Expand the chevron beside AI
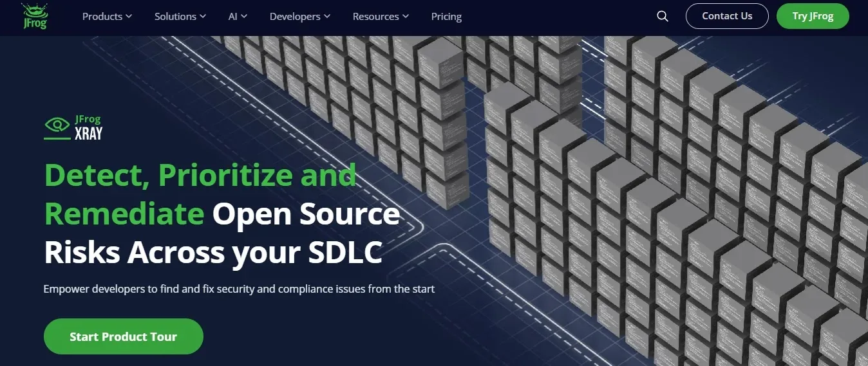 pyautogui.click(x=244, y=17)
